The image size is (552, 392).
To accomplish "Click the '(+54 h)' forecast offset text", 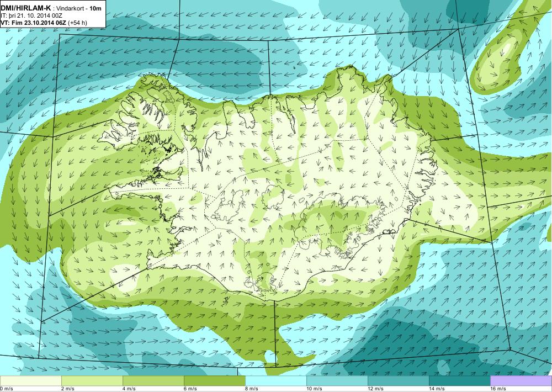I will (77, 23).
